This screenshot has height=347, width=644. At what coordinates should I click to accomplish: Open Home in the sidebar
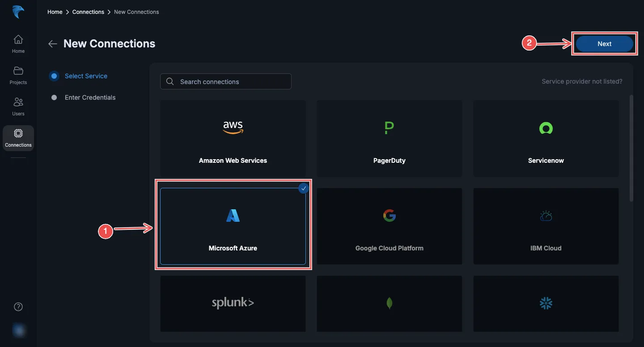click(x=18, y=44)
